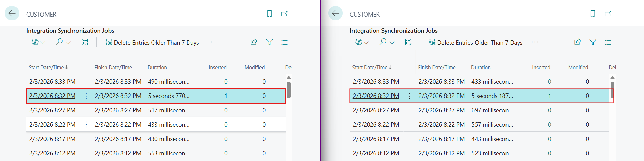Click the Inserted value 1 in the left pane
This screenshot has height=161, width=644.
pos(226,96)
